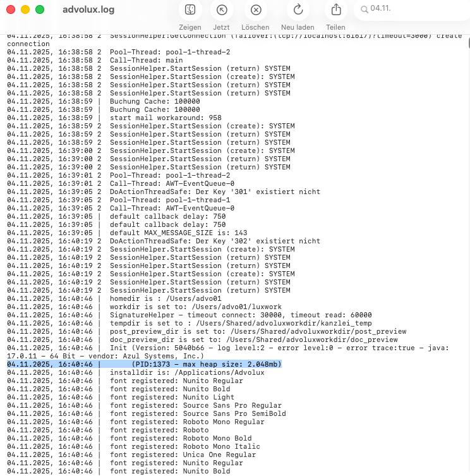Click the Key '301' existiert nicht entry
This screenshot has height=476, width=470.
tap(215, 192)
